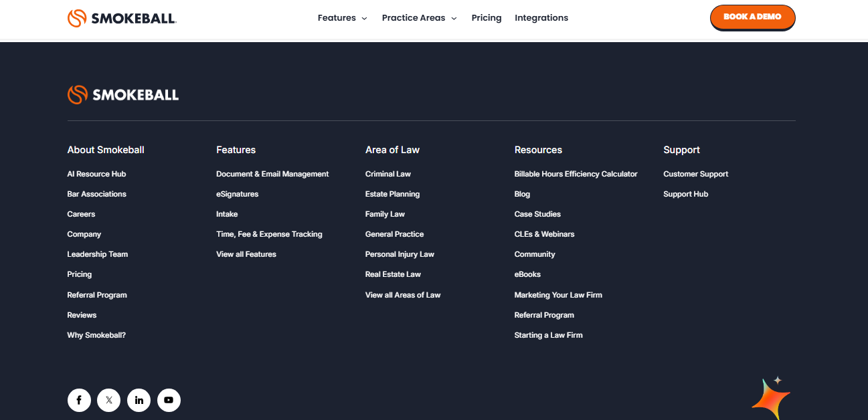Click the Smokeball logo in the footer
Viewport: 868px width, 420px height.
(122, 94)
